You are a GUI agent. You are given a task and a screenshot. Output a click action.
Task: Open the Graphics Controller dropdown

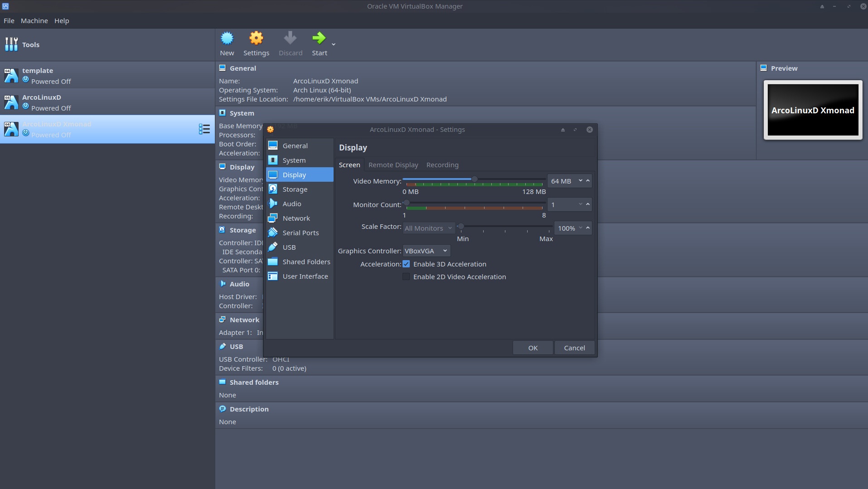425,251
